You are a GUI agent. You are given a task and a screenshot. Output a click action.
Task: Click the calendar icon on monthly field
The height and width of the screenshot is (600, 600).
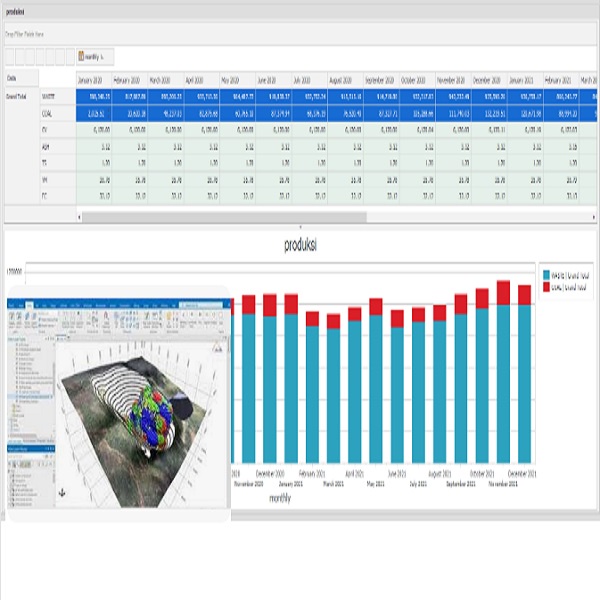81,56
